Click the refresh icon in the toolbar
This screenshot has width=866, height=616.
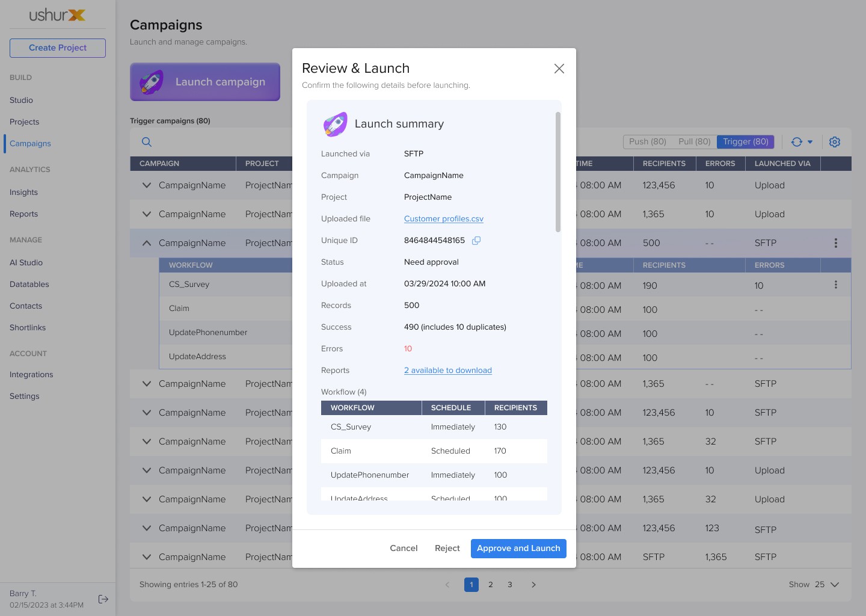797,142
